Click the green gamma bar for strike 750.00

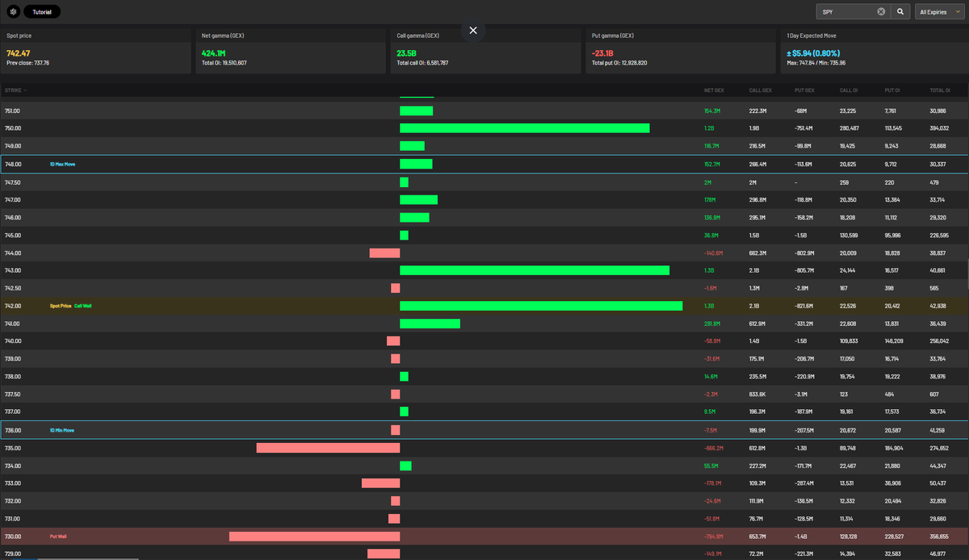[525, 128]
